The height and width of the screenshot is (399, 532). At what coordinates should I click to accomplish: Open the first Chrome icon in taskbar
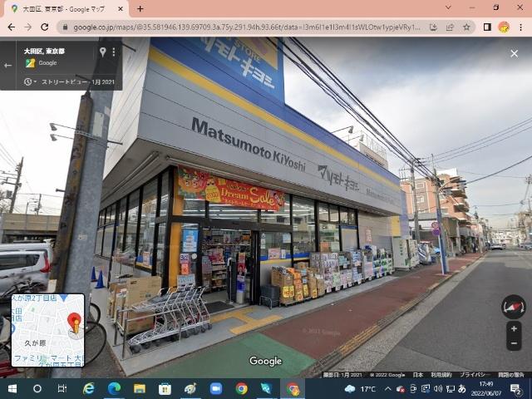pos(241,388)
